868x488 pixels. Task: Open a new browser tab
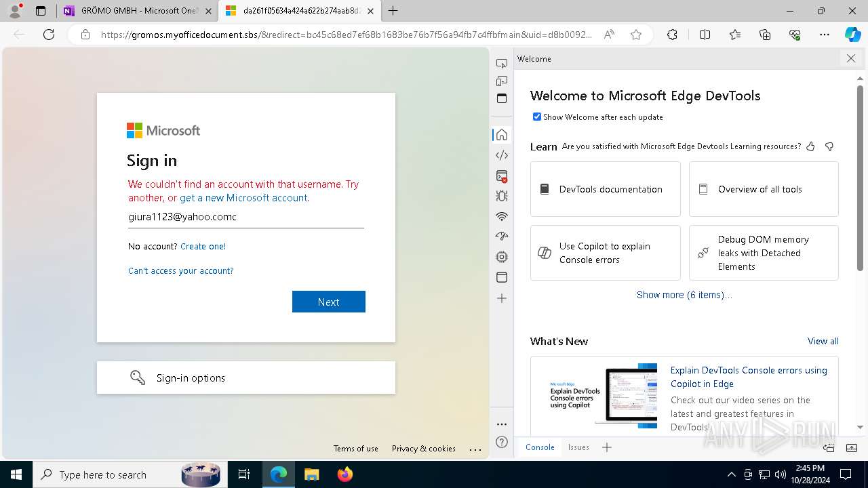[393, 11]
